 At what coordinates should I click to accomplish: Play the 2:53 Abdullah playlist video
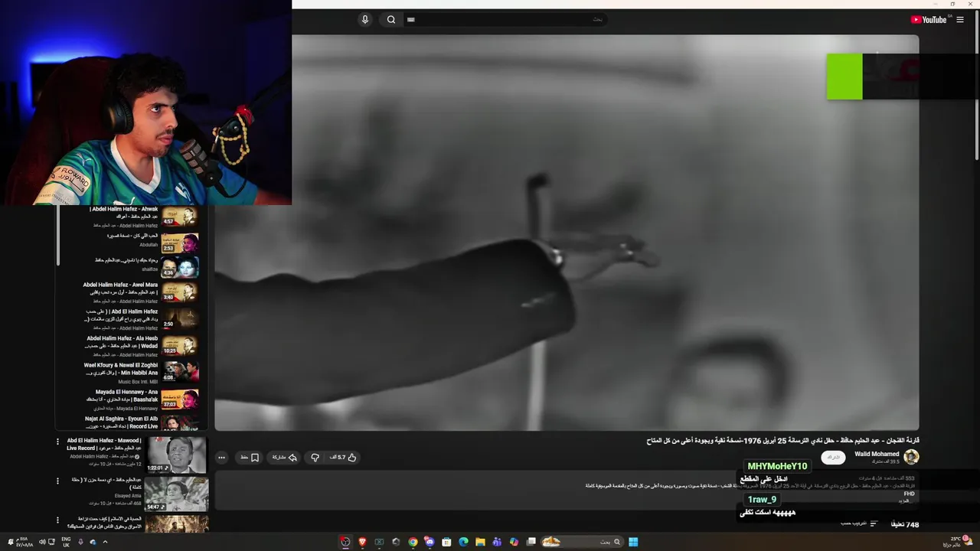[x=180, y=243]
